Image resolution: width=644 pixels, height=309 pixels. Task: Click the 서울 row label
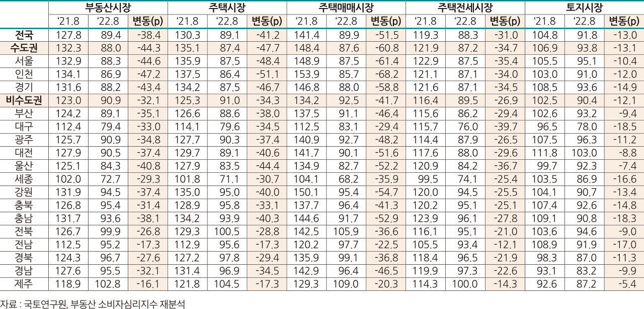(24, 61)
